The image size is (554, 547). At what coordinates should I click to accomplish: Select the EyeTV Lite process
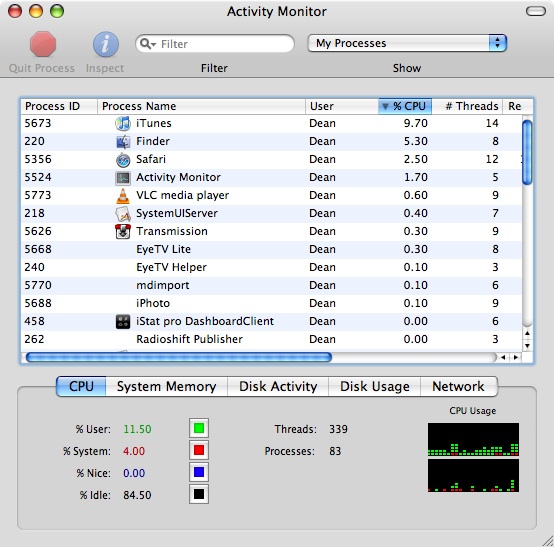[x=163, y=249]
